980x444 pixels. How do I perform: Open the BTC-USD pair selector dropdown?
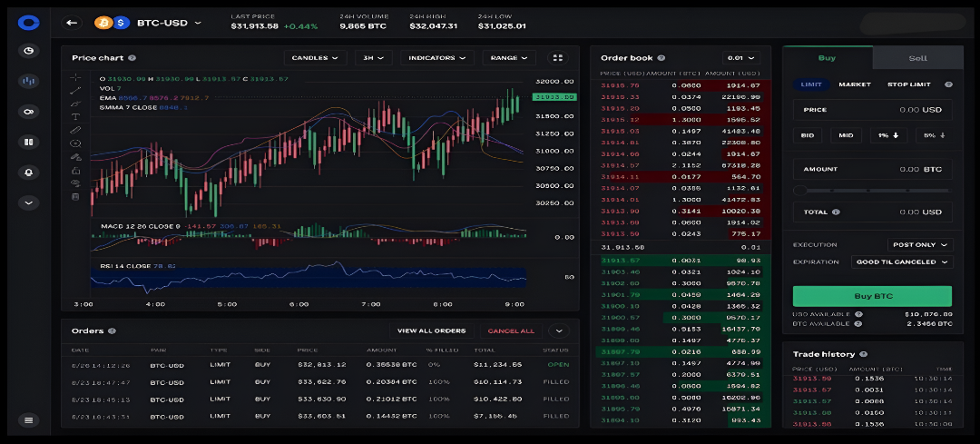pyautogui.click(x=170, y=23)
